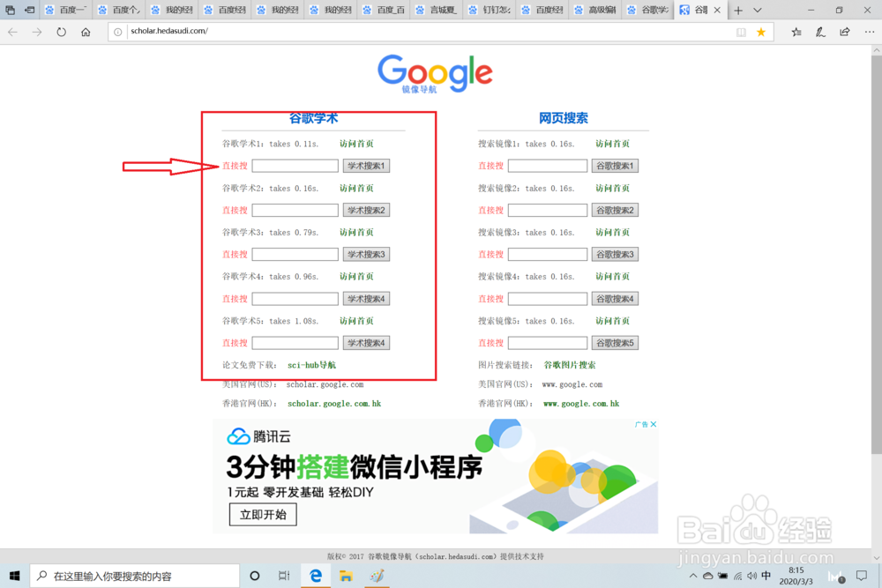Open the Windows Start menu

point(15,576)
